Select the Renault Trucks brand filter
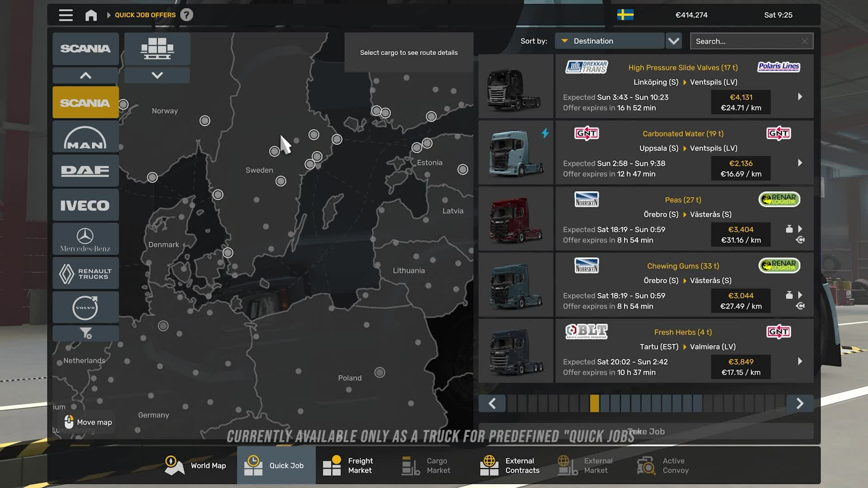868x488 pixels. click(x=85, y=273)
